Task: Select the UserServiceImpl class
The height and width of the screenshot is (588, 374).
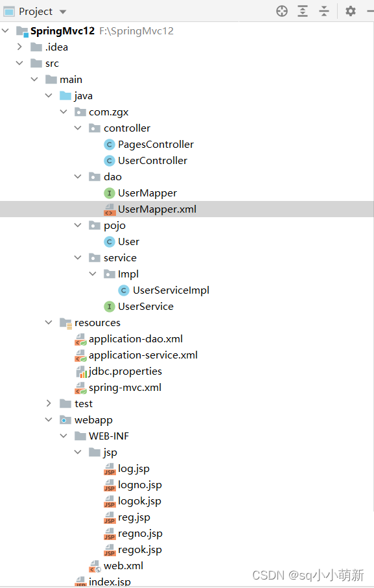Action: [x=171, y=290]
